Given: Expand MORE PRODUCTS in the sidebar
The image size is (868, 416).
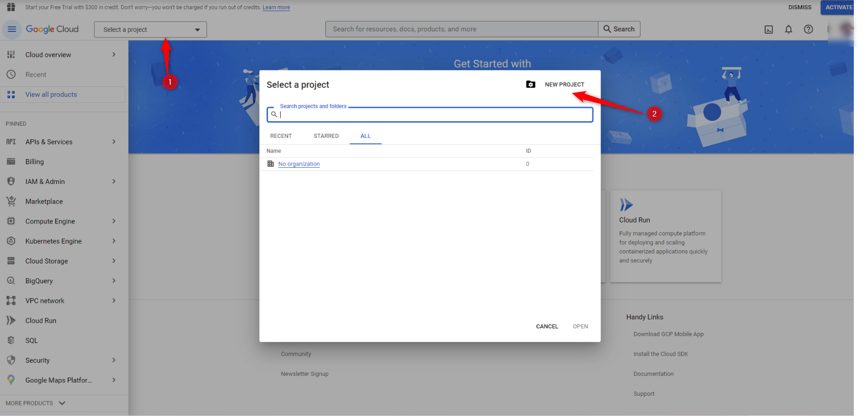Looking at the screenshot, I should click(35, 403).
